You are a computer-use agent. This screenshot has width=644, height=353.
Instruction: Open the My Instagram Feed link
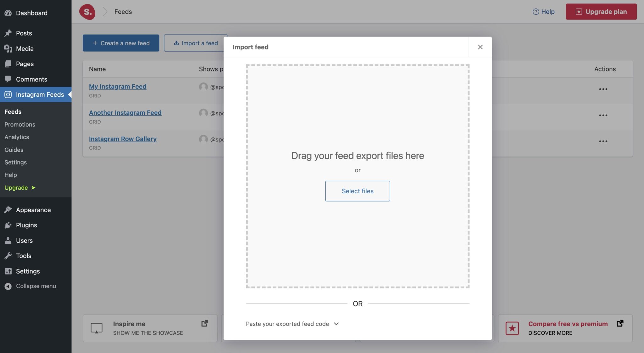coord(118,86)
